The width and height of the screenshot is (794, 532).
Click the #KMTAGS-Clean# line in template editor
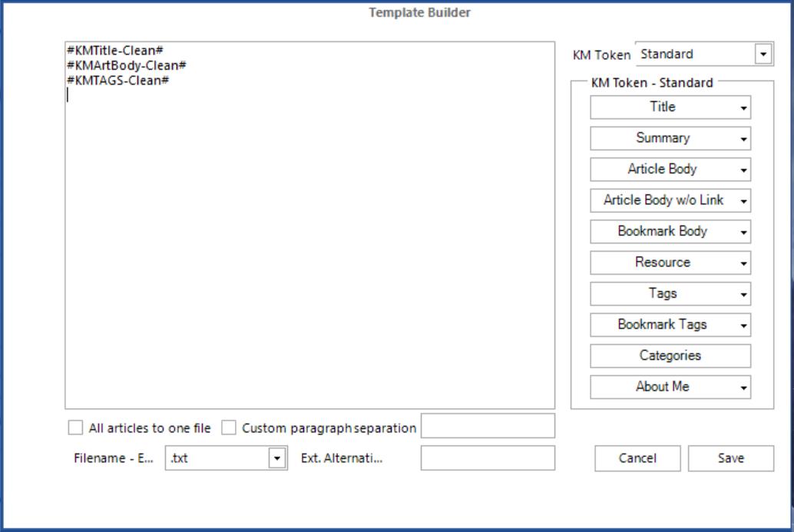tap(117, 80)
